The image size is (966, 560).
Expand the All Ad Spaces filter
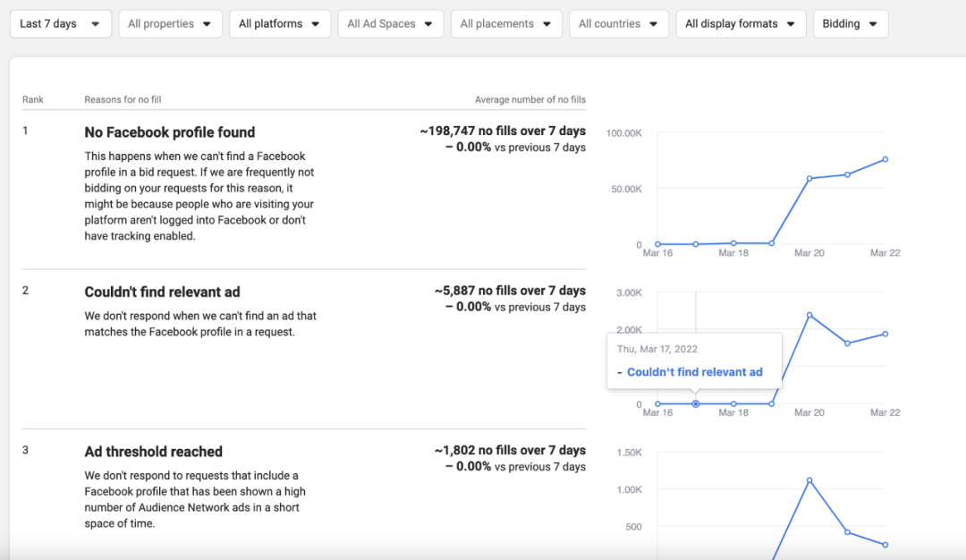391,24
